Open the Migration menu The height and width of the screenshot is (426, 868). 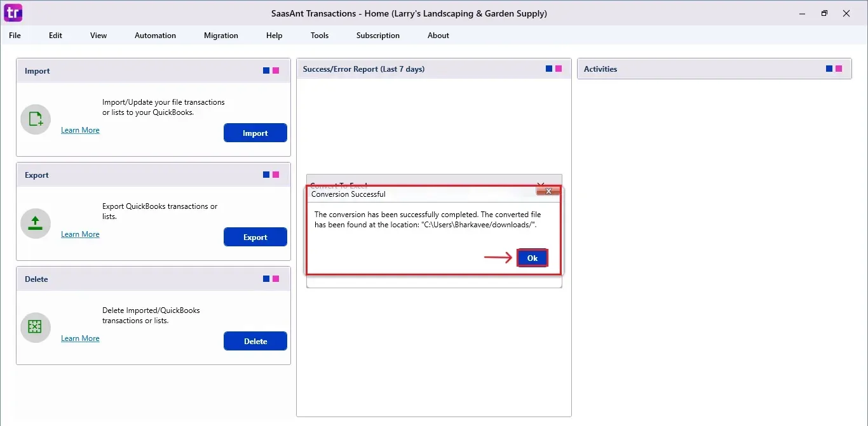(221, 36)
